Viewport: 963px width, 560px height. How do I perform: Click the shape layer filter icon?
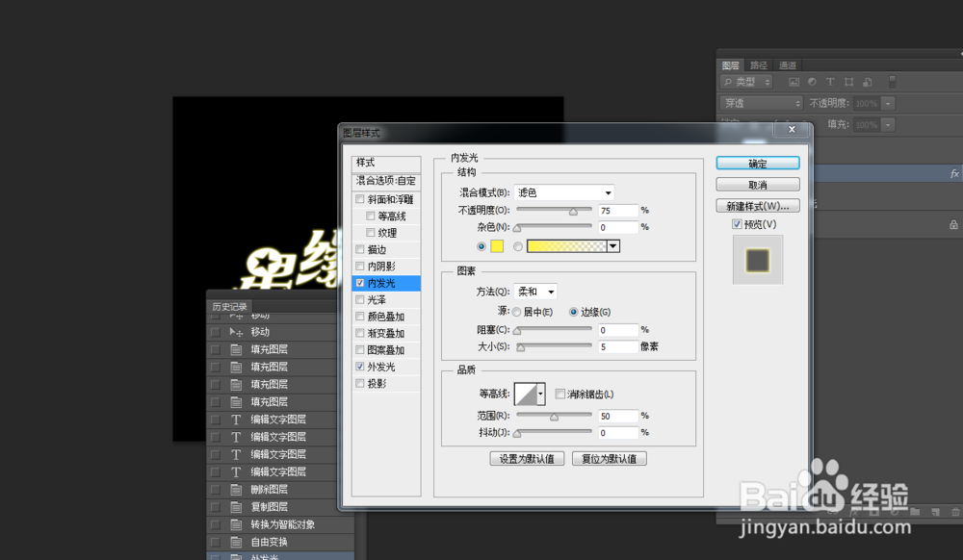coord(849,82)
